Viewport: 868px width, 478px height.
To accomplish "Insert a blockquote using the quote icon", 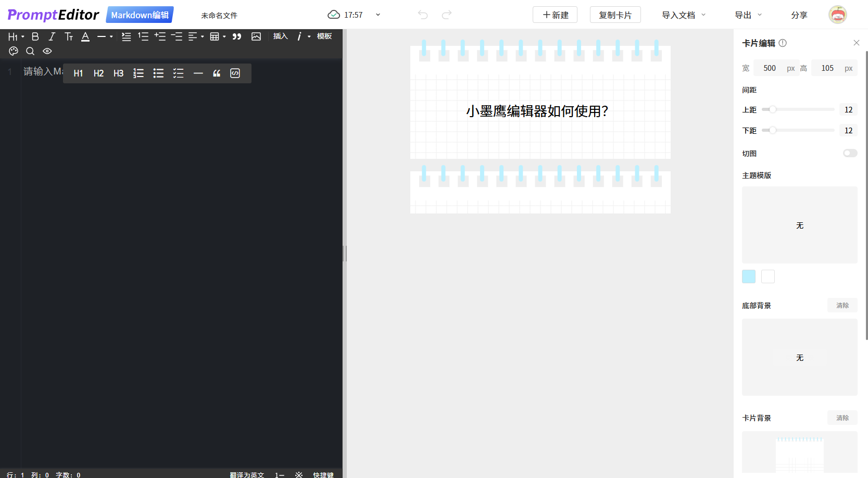I will [x=237, y=36].
